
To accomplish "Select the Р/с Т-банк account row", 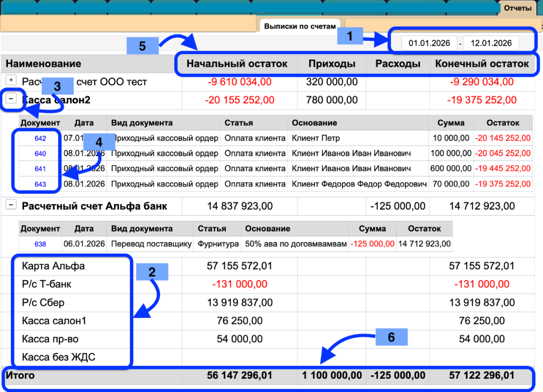I will [x=47, y=284].
